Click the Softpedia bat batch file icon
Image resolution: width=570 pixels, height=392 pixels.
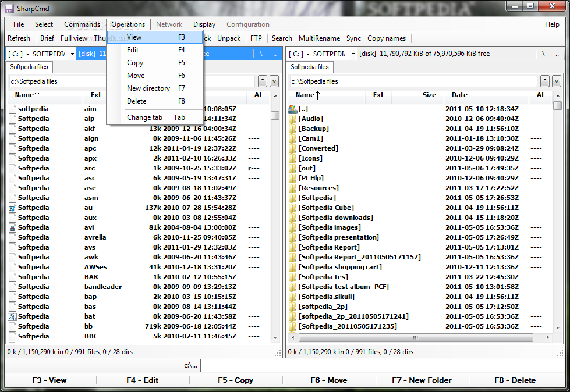(12, 316)
